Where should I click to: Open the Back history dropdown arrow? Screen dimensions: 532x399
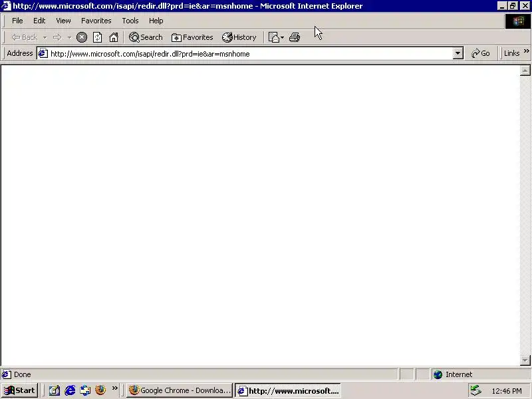(x=45, y=37)
